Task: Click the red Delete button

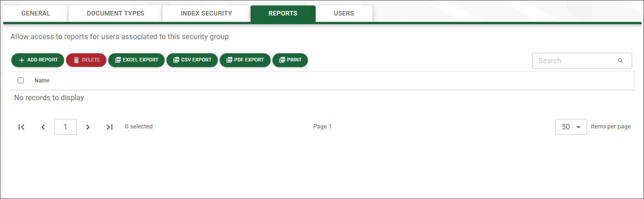Action: point(86,60)
